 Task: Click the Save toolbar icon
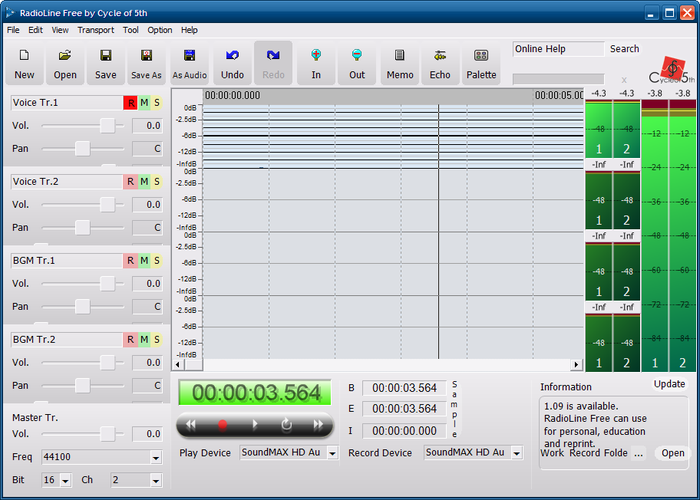pos(105,64)
